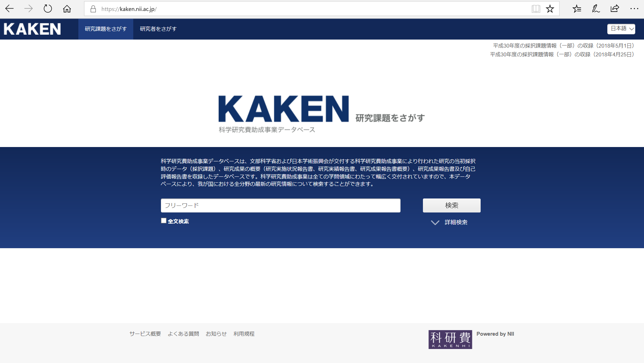This screenshot has width=644, height=363.
Task: Open the 2018年5月1日 news link
Action: coord(564,46)
